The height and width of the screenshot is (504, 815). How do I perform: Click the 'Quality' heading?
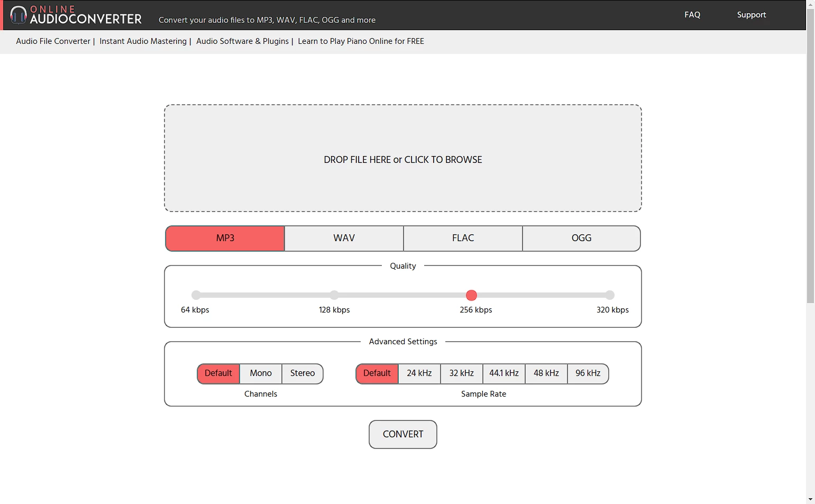[403, 266]
